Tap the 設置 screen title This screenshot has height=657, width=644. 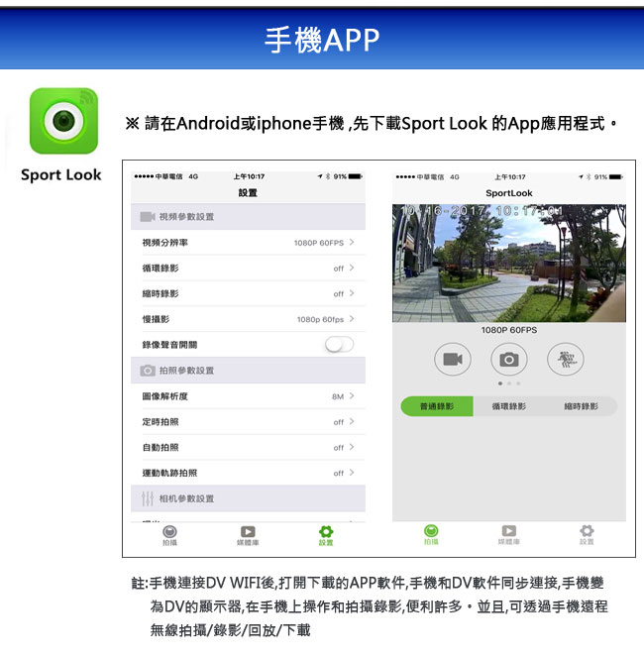tap(248, 193)
